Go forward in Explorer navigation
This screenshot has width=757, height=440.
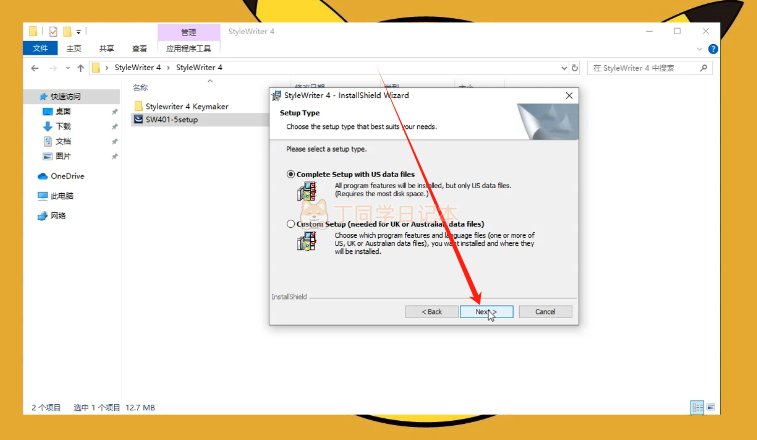click(x=53, y=68)
